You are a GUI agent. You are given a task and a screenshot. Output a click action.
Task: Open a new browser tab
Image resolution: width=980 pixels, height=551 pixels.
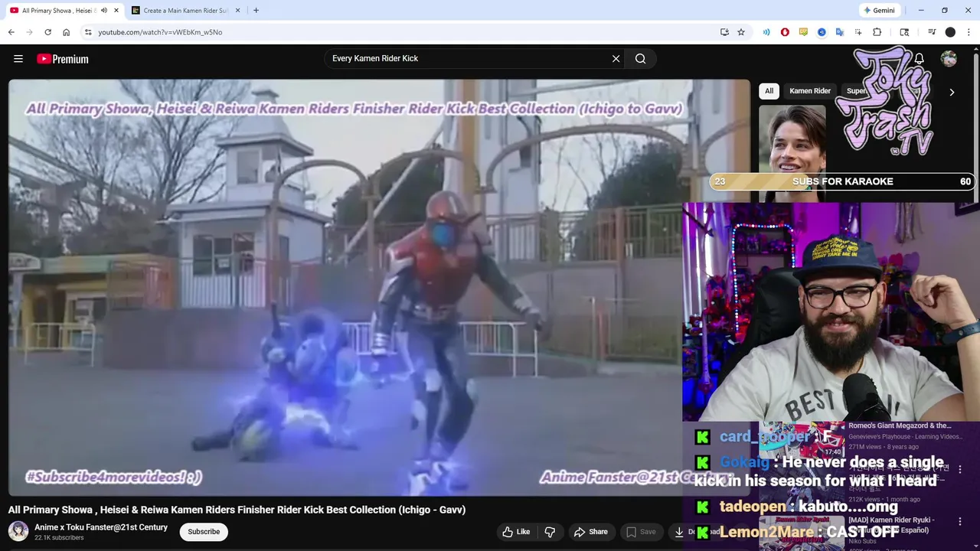click(x=256, y=11)
